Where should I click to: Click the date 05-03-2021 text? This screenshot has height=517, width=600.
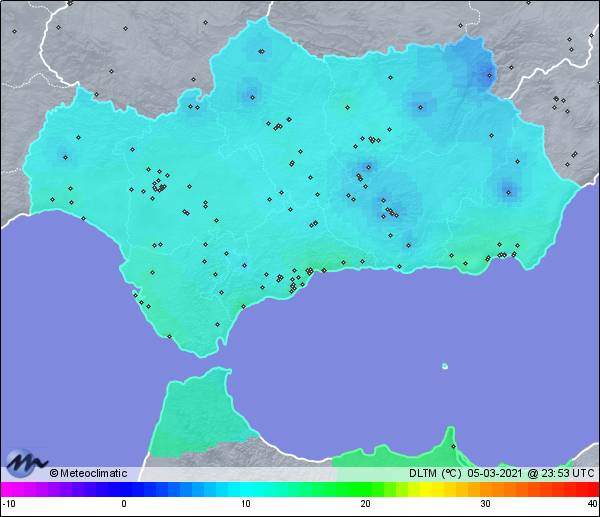[x=494, y=473]
